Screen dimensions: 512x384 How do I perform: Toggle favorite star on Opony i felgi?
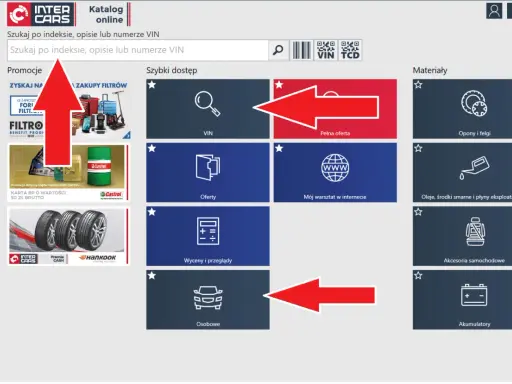coord(418,85)
